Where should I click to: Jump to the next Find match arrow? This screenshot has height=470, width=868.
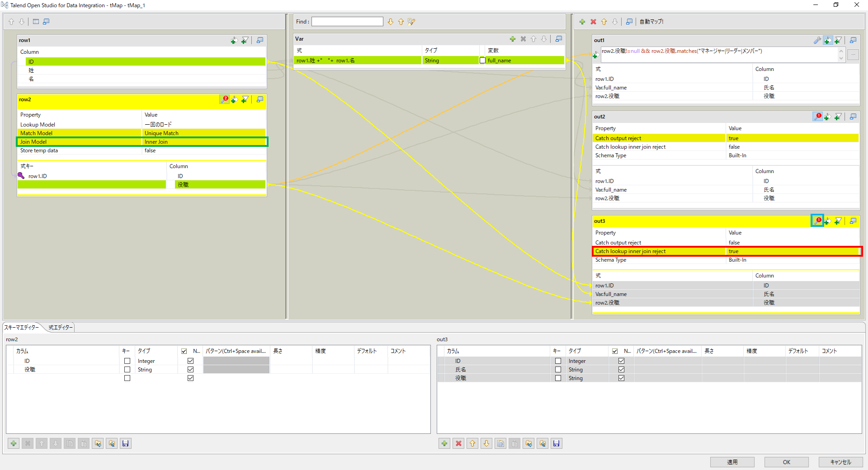[391, 22]
